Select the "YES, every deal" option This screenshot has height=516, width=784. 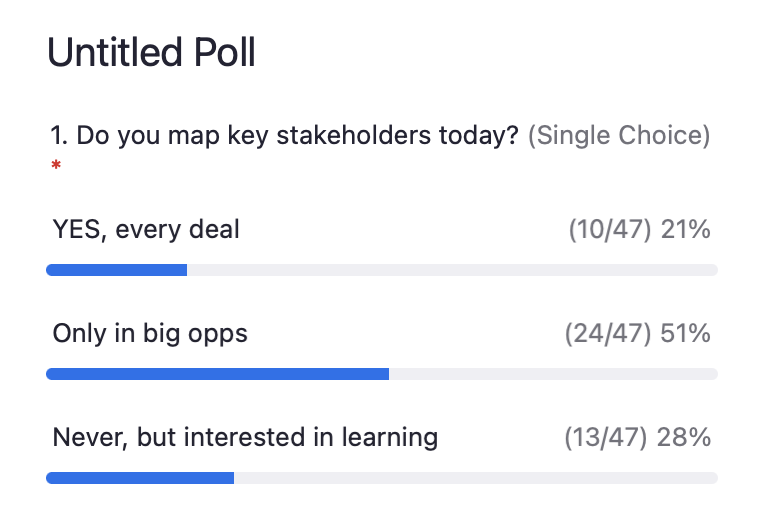point(146,229)
